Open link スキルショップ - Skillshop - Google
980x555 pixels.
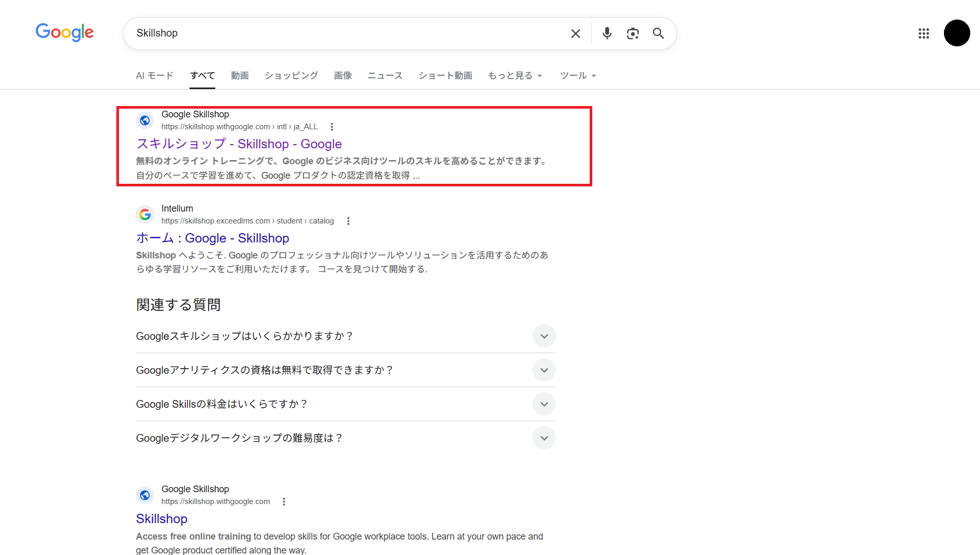click(239, 144)
